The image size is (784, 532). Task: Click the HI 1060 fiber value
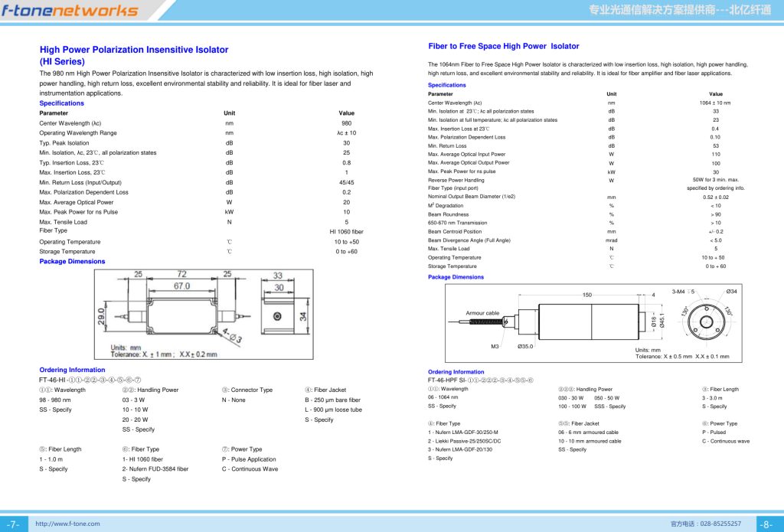click(346, 231)
